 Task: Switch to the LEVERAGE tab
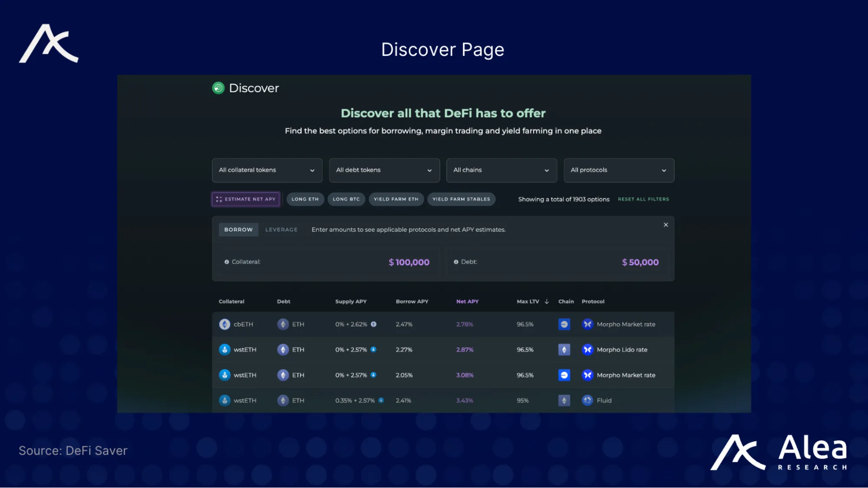[281, 229]
